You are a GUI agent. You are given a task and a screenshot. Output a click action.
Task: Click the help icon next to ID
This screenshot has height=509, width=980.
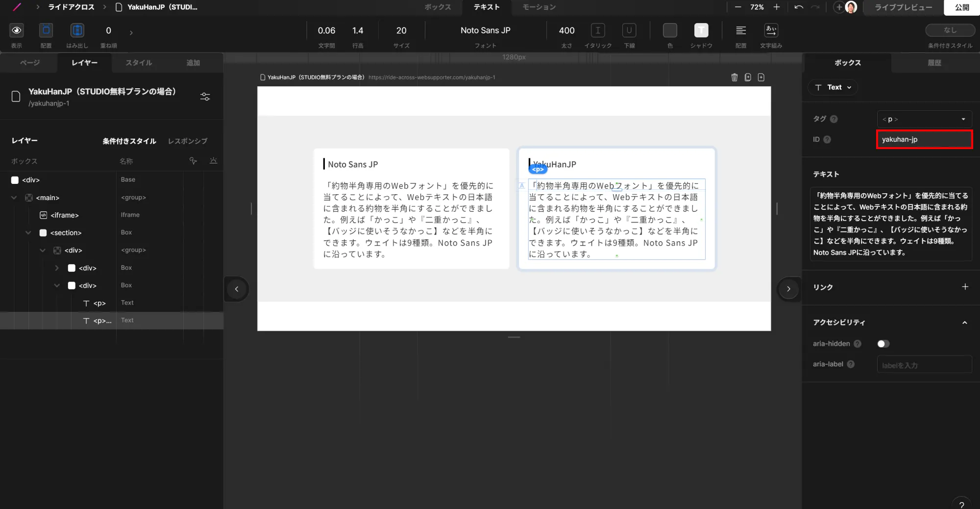(827, 139)
